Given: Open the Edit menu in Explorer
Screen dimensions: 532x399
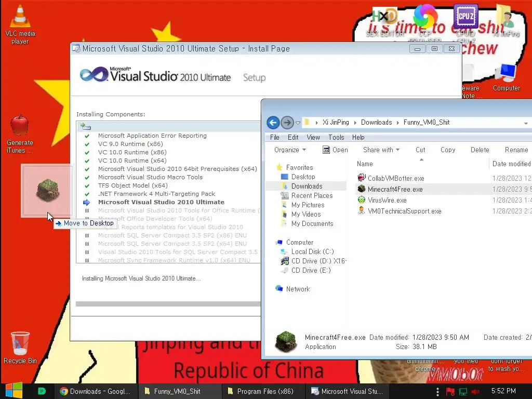Looking at the screenshot, I should [x=293, y=137].
